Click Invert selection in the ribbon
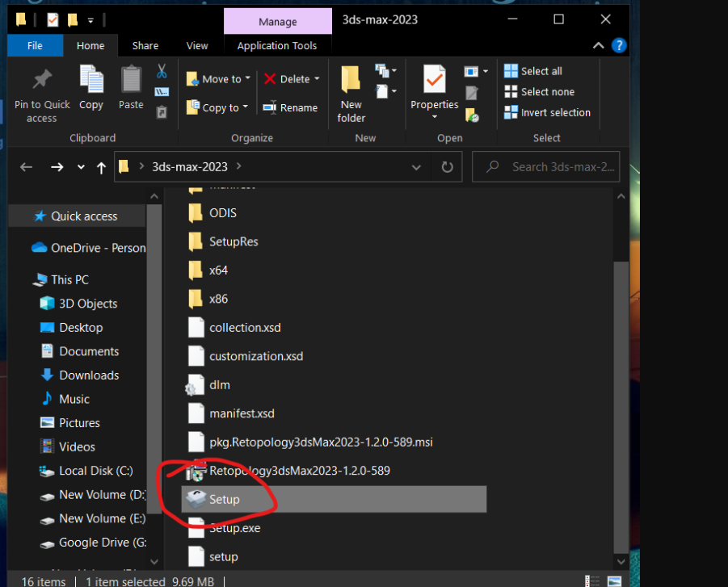 [x=547, y=112]
